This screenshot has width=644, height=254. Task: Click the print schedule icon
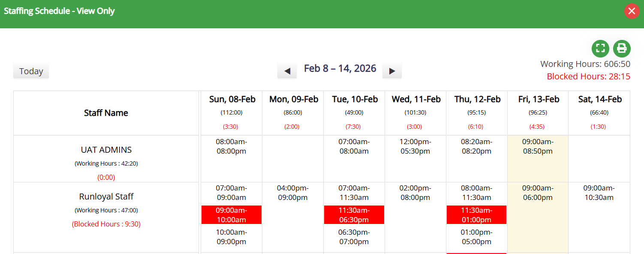tap(622, 48)
